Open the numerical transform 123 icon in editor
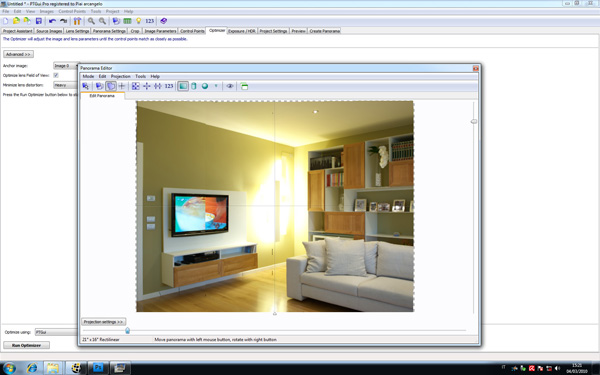The width and height of the screenshot is (600, 375). pos(169,86)
